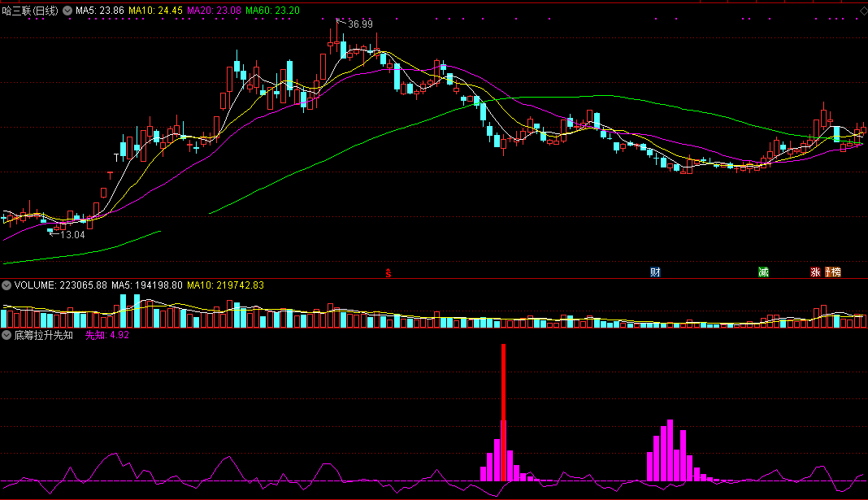
Task: Click the green MA60: 23.20 label
Action: pos(272,11)
